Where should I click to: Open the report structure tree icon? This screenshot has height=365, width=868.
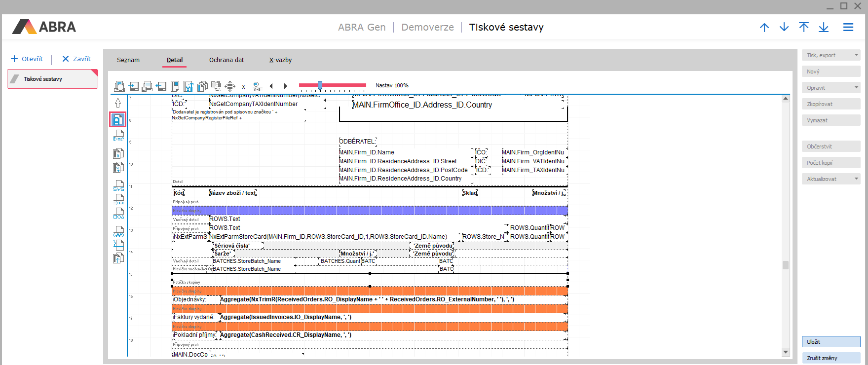pyautogui.click(x=216, y=86)
